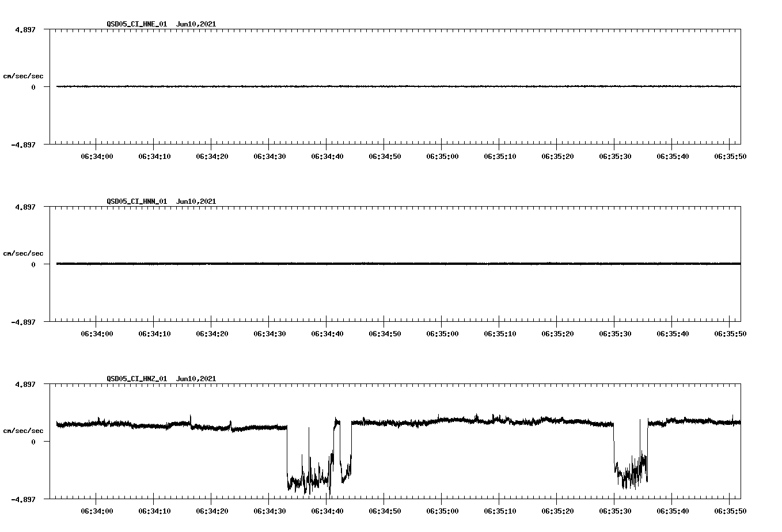Click the Jun10,2021 date on HNZ plot
This screenshot has width=782, height=532.
click(196, 379)
